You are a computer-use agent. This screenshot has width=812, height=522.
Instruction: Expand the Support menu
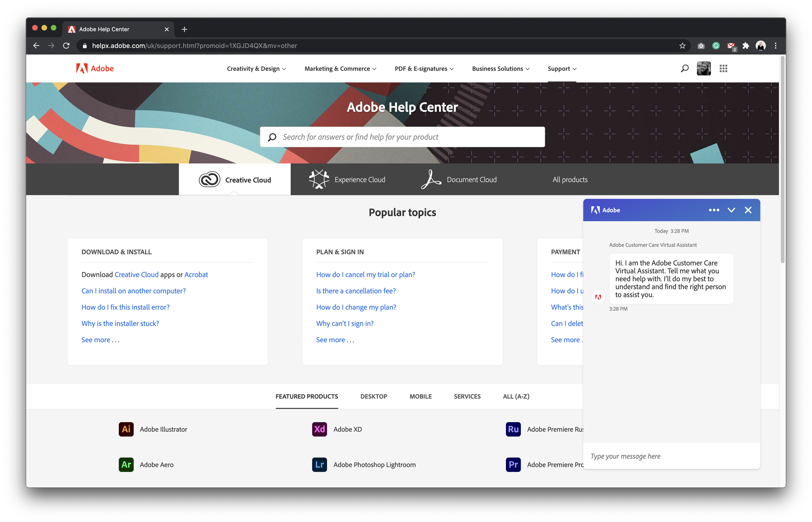point(562,69)
